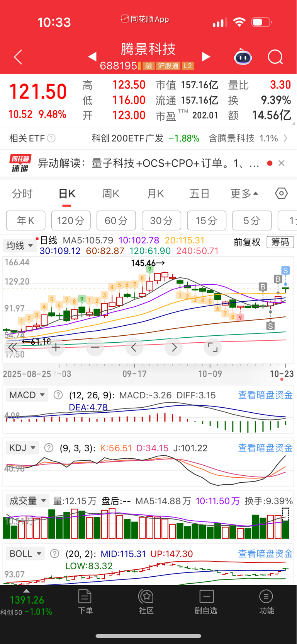Screen dimensions: 297x644
Task: Tap the back arrow icon
Action: (18, 57)
